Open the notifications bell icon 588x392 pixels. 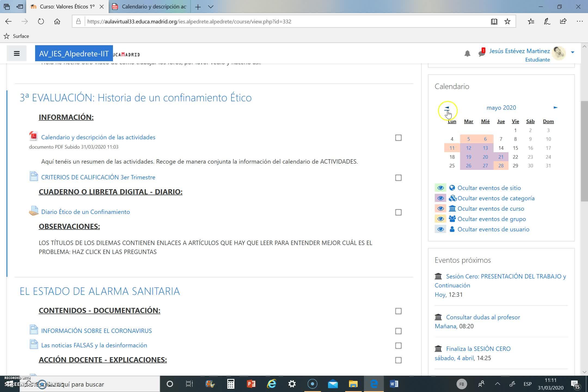[x=467, y=54]
